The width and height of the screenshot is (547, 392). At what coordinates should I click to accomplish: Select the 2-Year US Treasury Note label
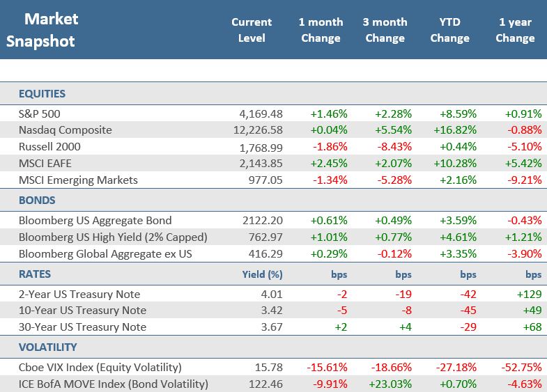[79, 295]
